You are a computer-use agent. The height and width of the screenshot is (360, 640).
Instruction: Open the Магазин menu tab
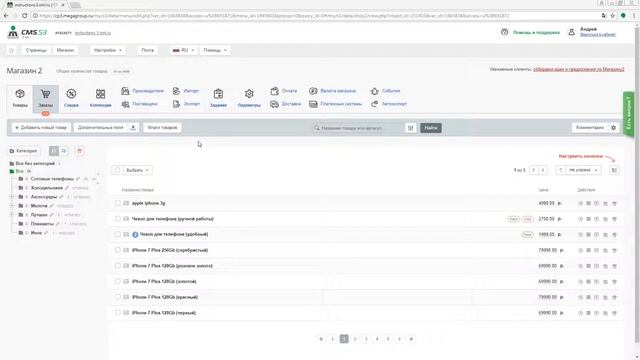coord(65,50)
